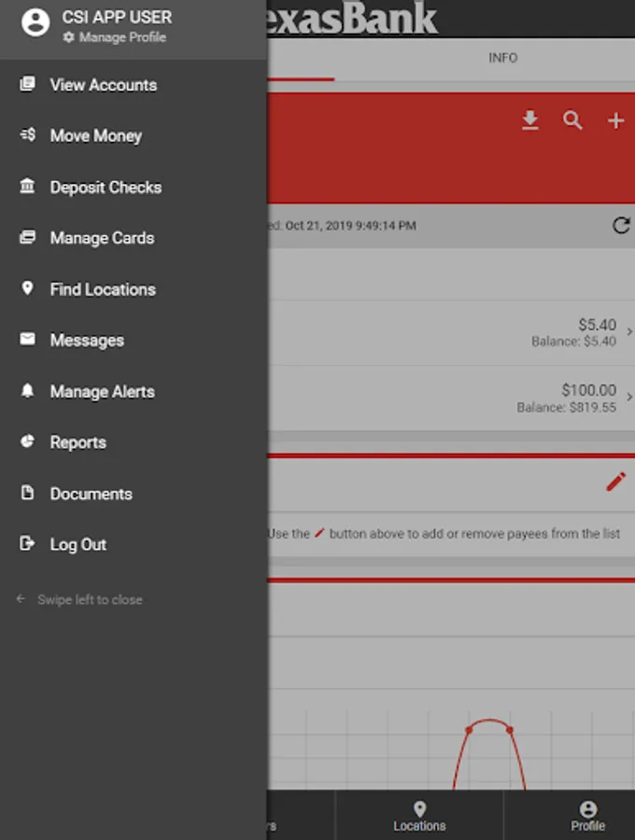Tap the red pencil edit payees icon
Image resolution: width=635 pixels, height=840 pixels.
click(615, 482)
